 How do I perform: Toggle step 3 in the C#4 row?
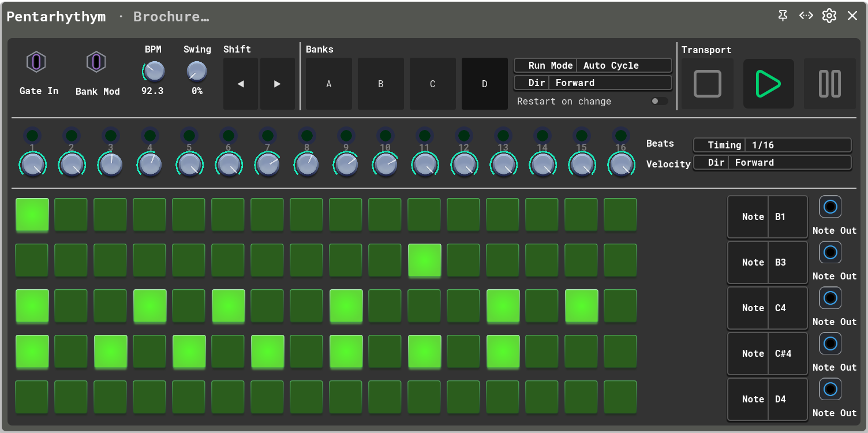[111, 352]
